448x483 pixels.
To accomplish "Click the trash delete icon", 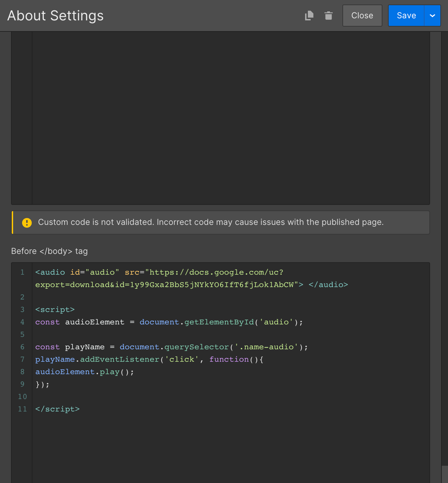I will coord(329,16).
